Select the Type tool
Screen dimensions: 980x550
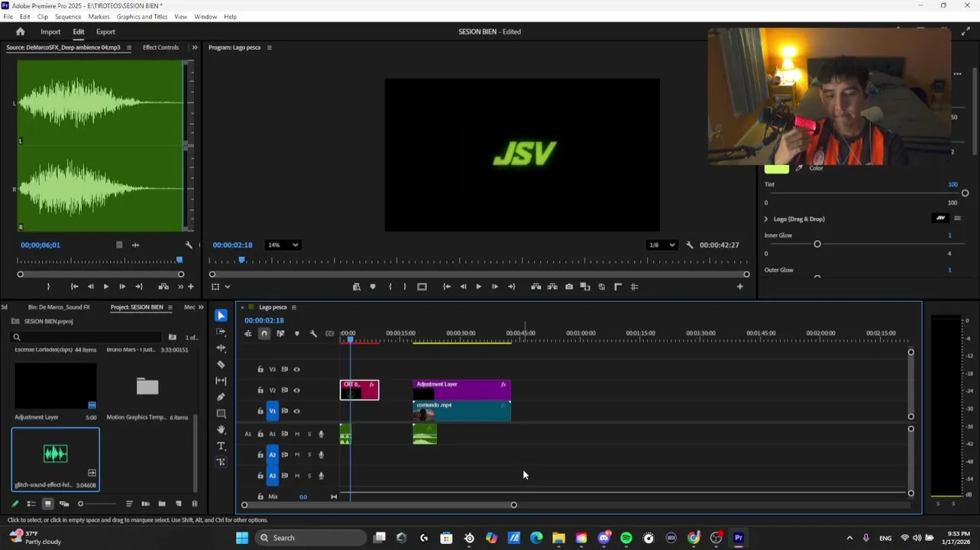[x=221, y=446]
